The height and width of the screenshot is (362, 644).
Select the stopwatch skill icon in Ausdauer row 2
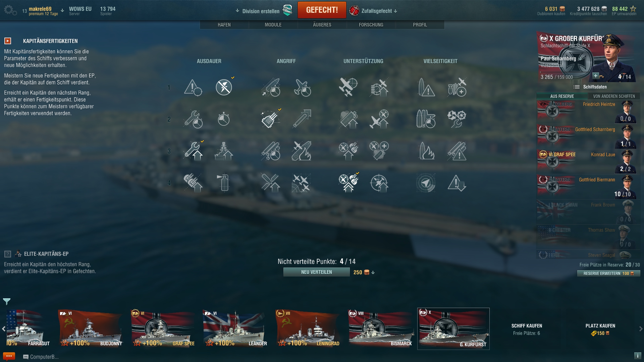tap(223, 119)
